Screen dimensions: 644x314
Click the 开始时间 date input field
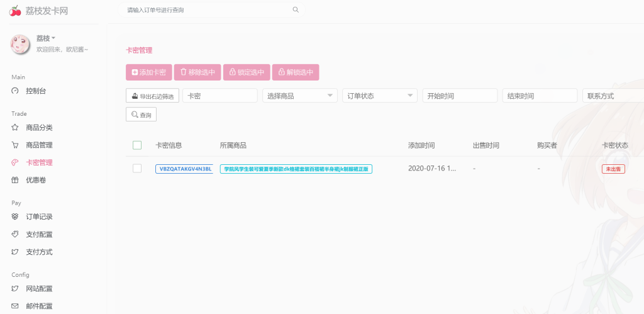click(x=460, y=96)
